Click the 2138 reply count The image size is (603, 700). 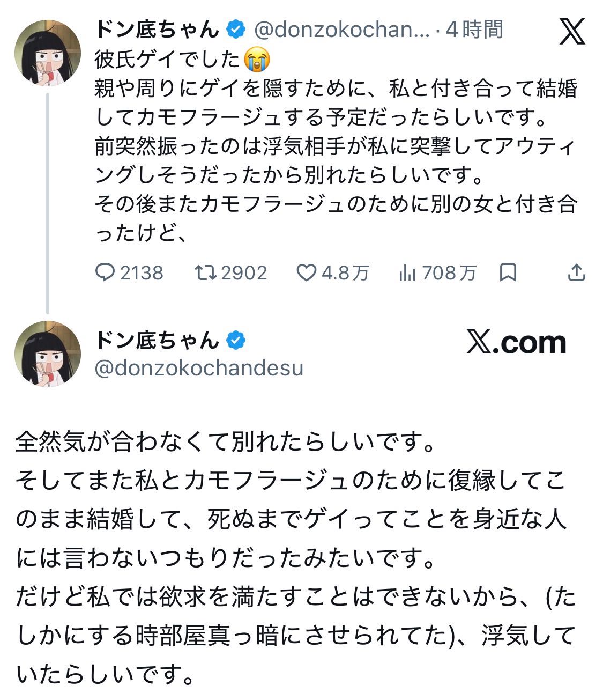pyautogui.click(x=142, y=274)
